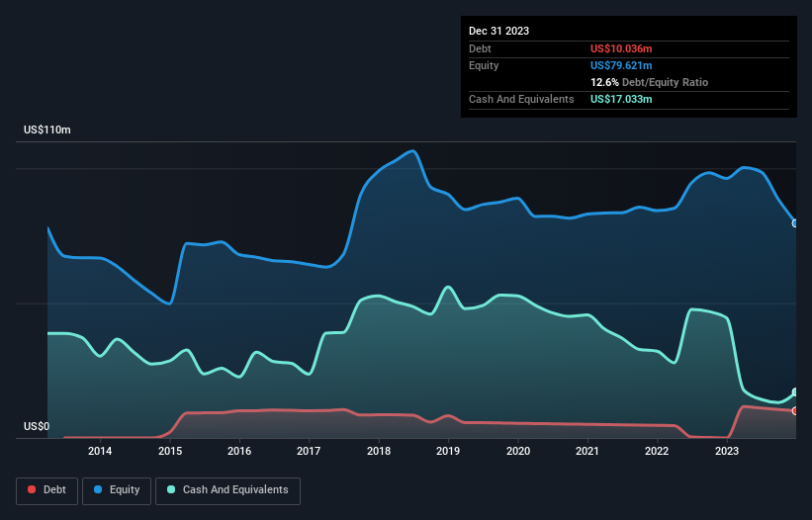The height and width of the screenshot is (520, 812).
Task: Click the Dec 31 2023 tooltip date
Action: (x=498, y=31)
